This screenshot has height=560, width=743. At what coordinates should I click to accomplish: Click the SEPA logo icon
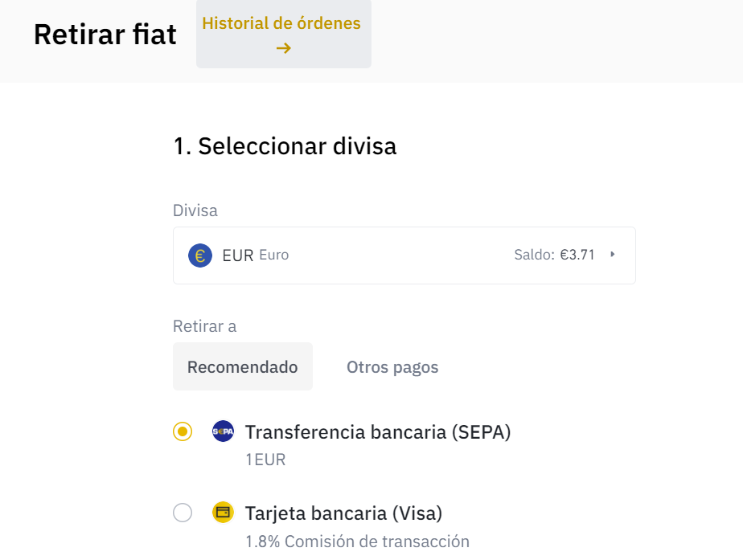tap(223, 431)
